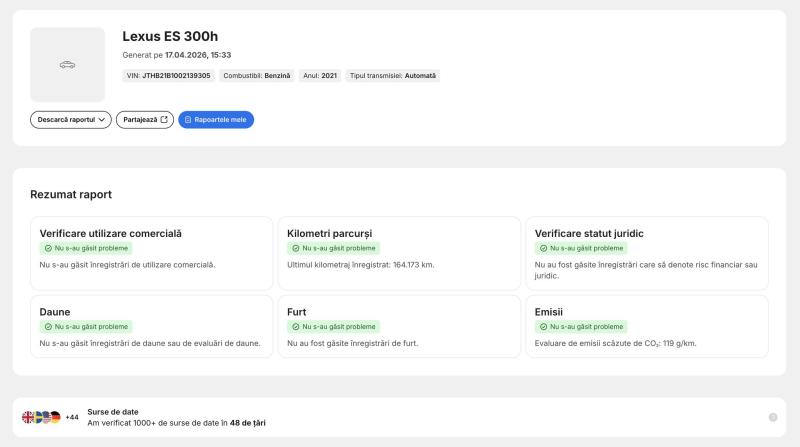Click the German flag in data sources
Image resolution: width=800 pixels, height=447 pixels.
[x=55, y=417]
